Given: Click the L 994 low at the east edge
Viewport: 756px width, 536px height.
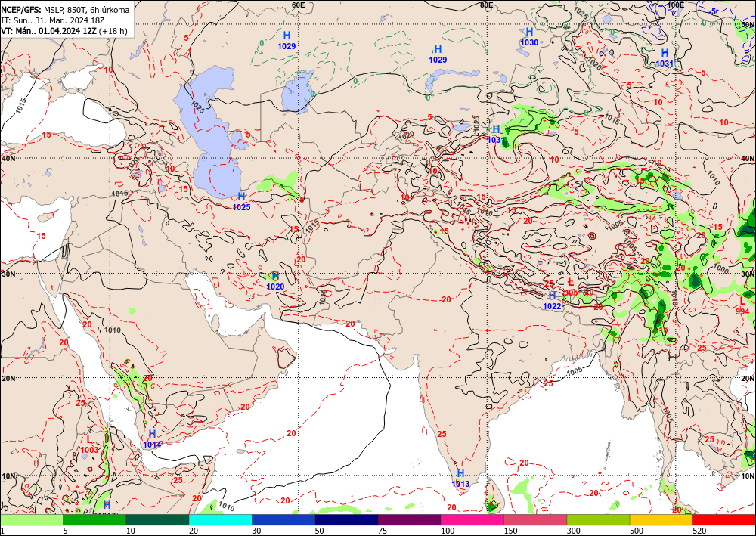Looking at the screenshot, I should point(742,306).
